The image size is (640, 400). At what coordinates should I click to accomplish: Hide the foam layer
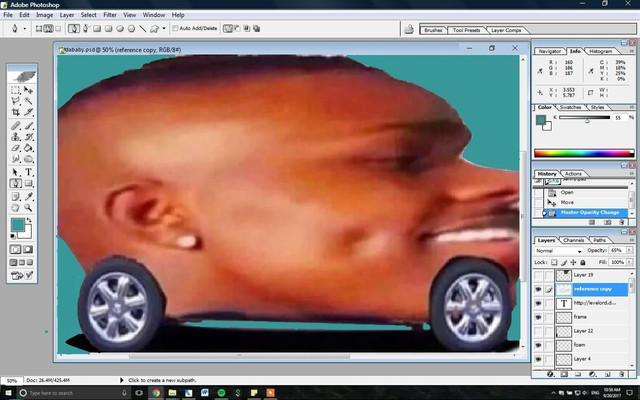[538, 345]
